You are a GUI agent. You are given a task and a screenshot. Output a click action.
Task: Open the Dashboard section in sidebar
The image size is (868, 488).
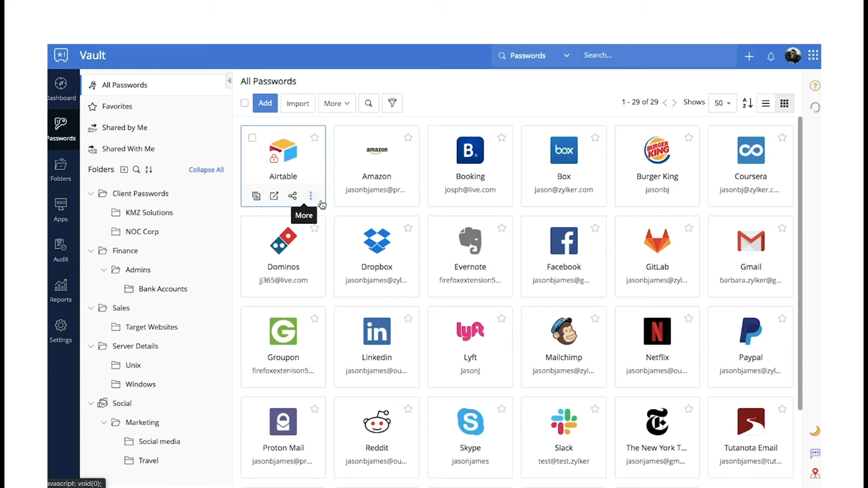[x=61, y=89]
